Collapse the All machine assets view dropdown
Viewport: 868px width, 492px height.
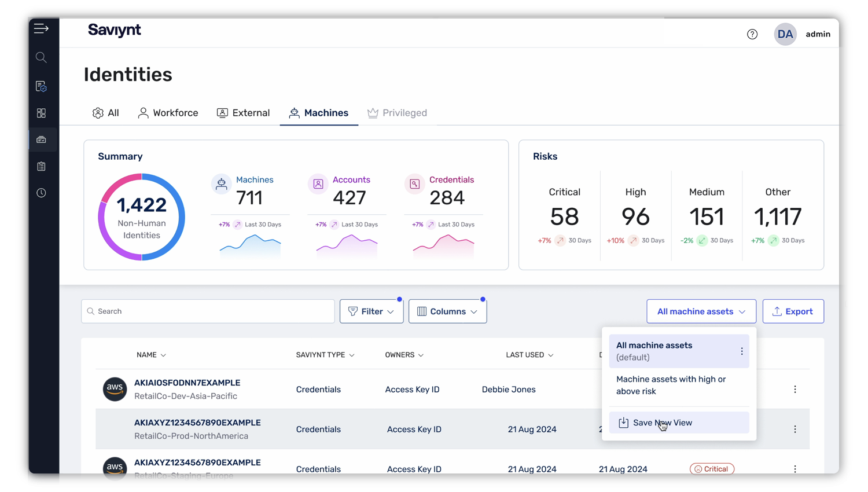click(x=701, y=311)
